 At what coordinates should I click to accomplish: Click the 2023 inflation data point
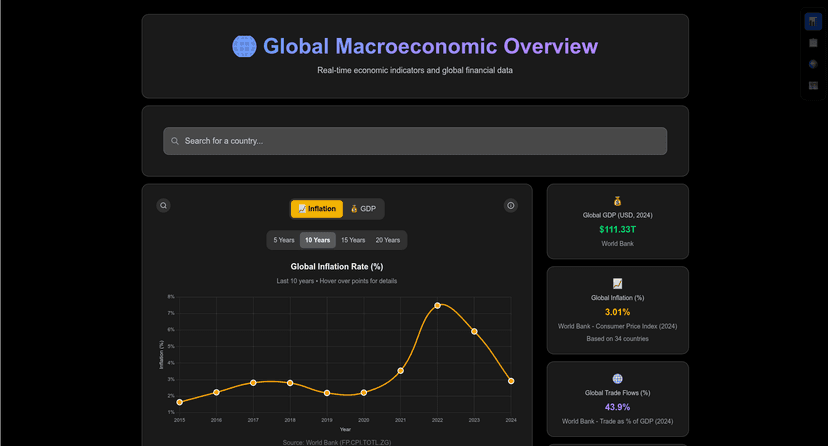point(474,331)
